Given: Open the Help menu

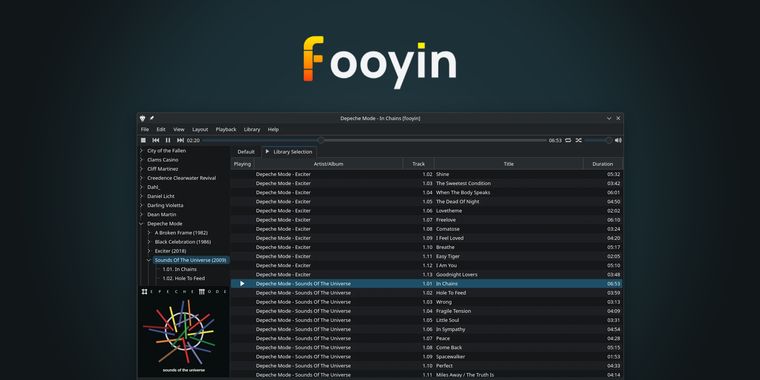Looking at the screenshot, I should pos(273,129).
